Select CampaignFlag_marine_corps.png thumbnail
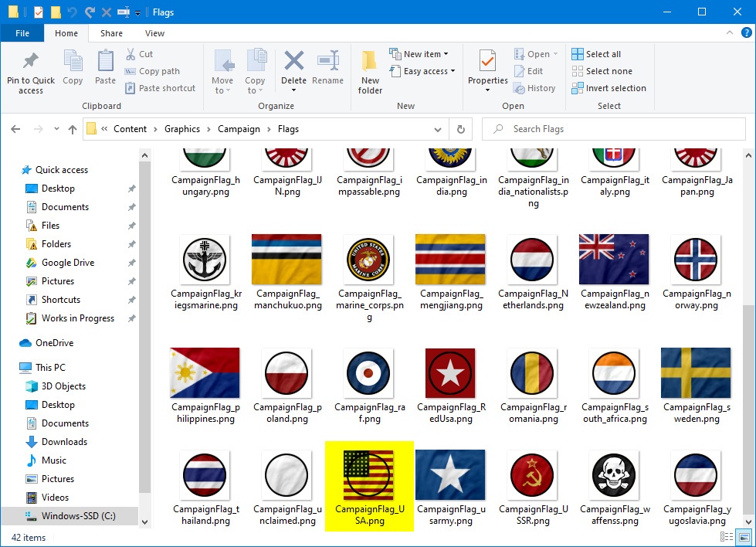756x547 pixels. (368, 260)
